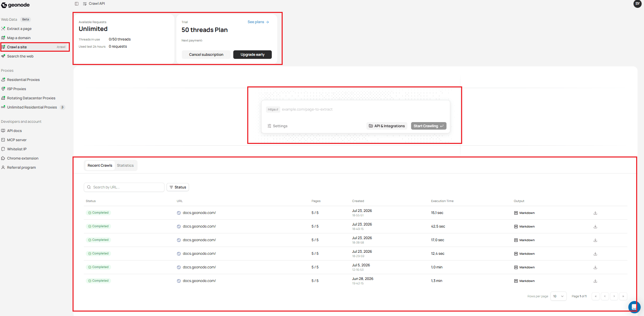The height and width of the screenshot is (316, 644).
Task: Download the 42.5 sec crawl output
Action: pyautogui.click(x=595, y=227)
